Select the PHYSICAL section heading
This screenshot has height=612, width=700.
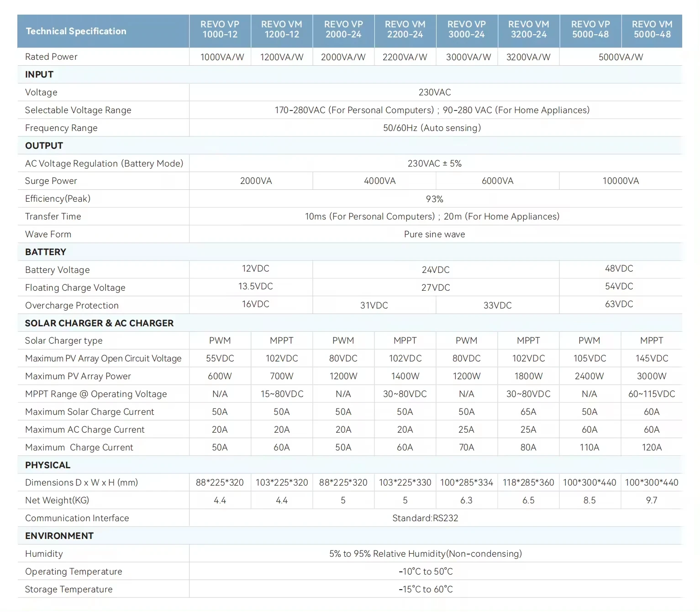pos(48,465)
